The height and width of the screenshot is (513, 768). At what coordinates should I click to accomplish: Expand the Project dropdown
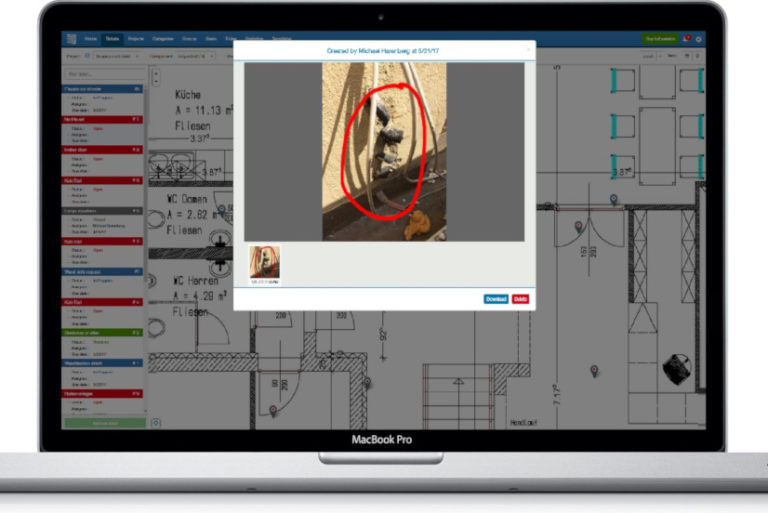click(x=117, y=56)
